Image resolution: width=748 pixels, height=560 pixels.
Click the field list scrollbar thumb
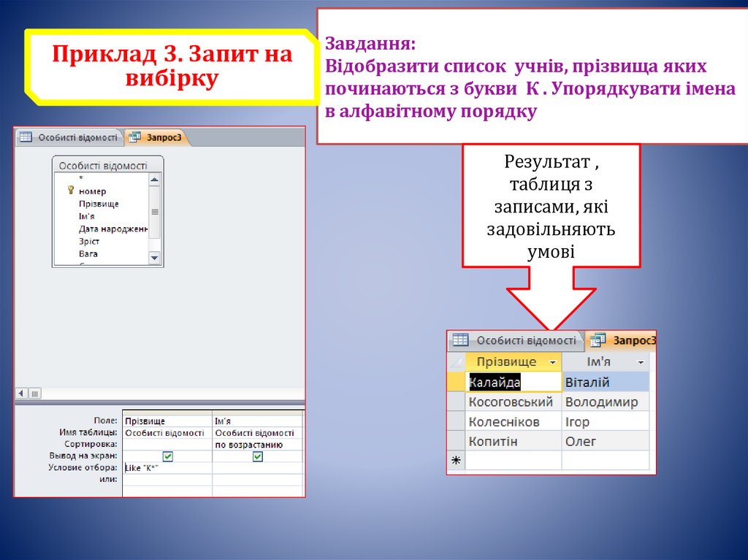155,212
